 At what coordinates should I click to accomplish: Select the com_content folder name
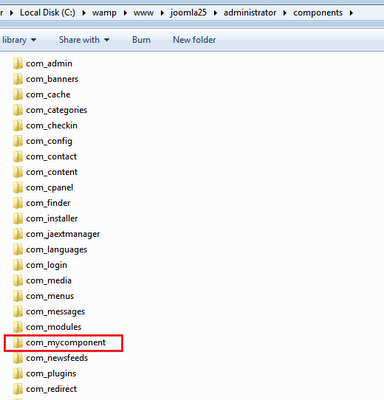[x=52, y=172]
